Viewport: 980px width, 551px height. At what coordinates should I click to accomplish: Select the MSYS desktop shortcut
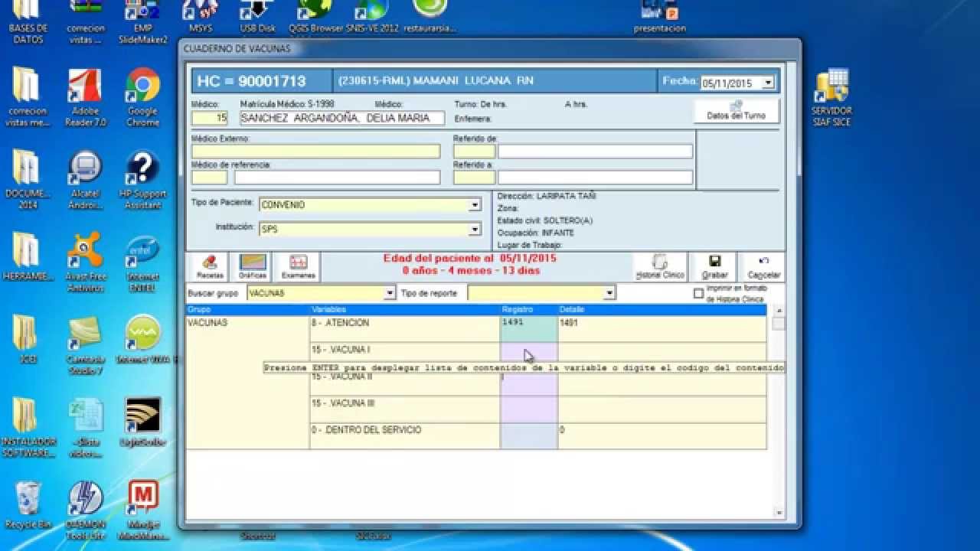coord(200,17)
